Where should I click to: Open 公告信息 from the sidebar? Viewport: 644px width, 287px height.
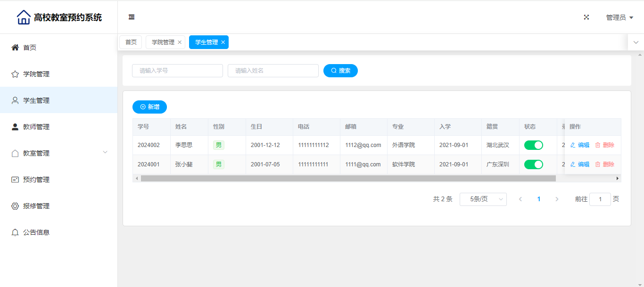coord(36,232)
